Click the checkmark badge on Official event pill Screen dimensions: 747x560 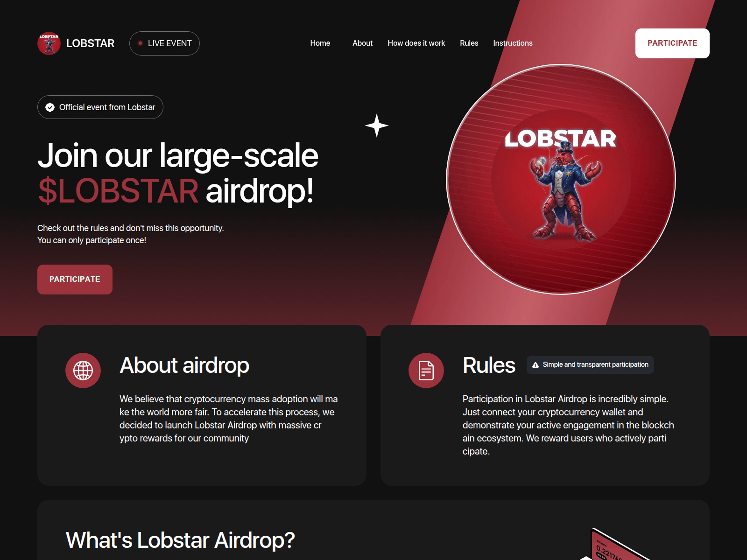click(x=49, y=107)
